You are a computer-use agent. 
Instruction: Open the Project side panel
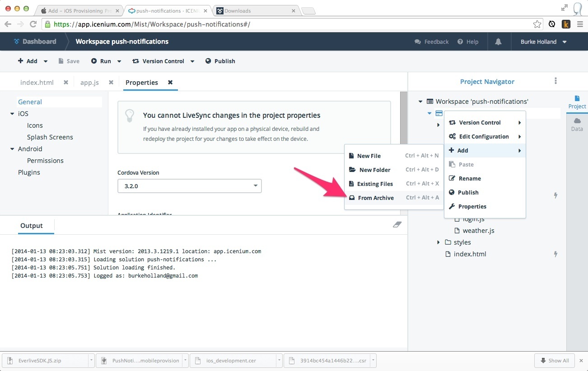coord(577,102)
